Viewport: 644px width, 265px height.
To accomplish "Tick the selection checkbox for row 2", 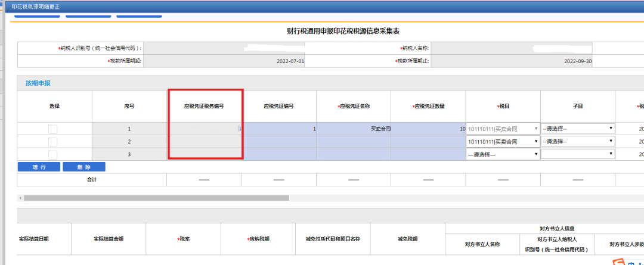I will point(53,142).
